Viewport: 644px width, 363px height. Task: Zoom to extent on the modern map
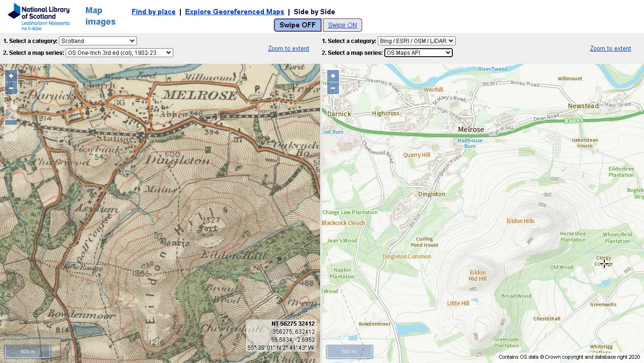pyautogui.click(x=610, y=49)
